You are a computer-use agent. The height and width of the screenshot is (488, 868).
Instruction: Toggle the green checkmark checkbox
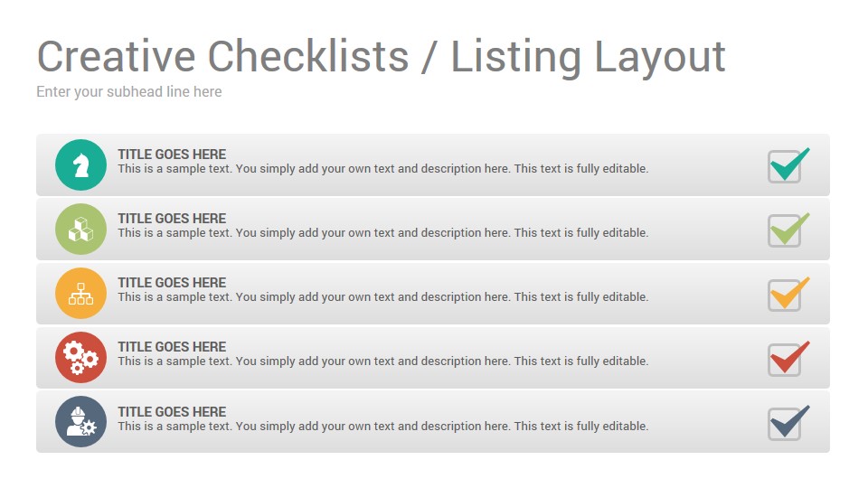coord(788,230)
